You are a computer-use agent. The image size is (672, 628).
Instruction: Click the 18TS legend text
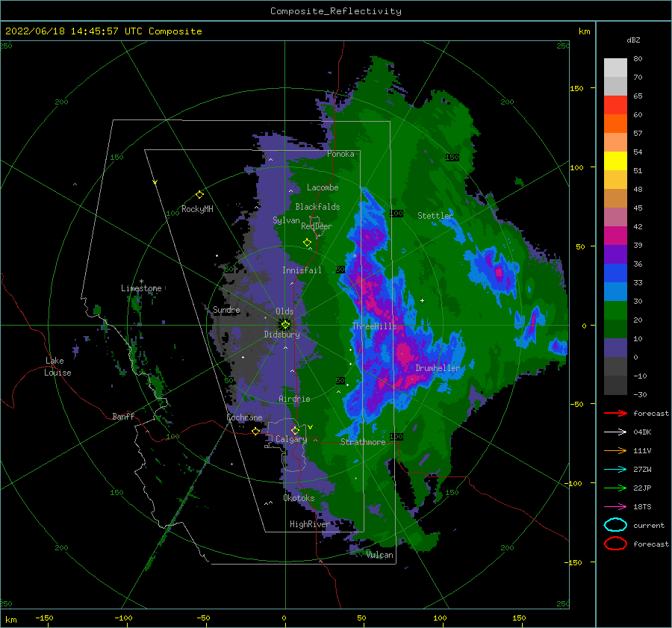coord(642,507)
